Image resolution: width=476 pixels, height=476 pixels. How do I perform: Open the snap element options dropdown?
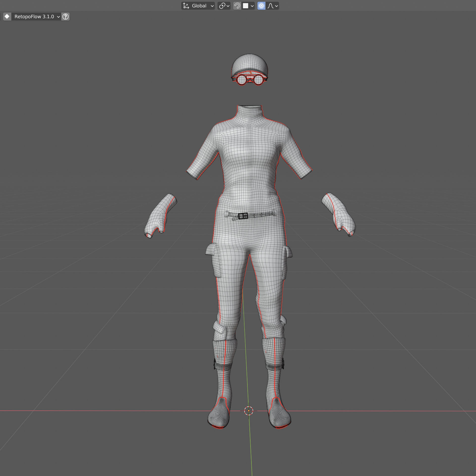(x=248, y=6)
